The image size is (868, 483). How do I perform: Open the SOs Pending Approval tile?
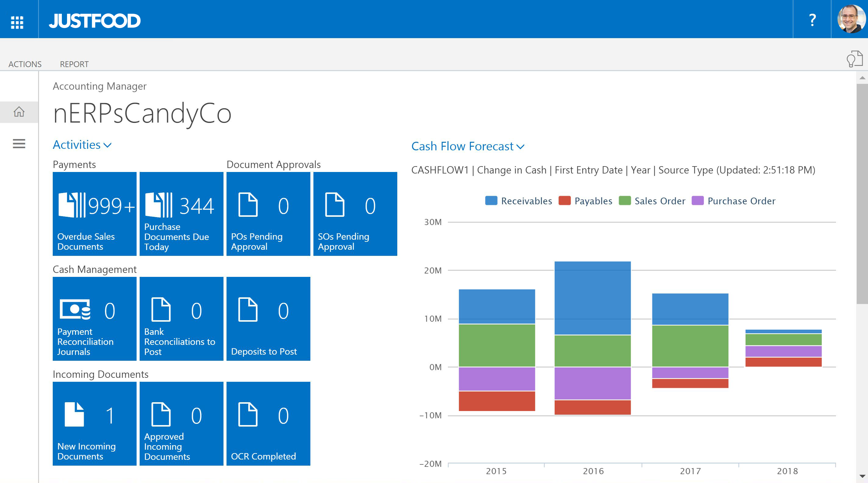point(355,214)
